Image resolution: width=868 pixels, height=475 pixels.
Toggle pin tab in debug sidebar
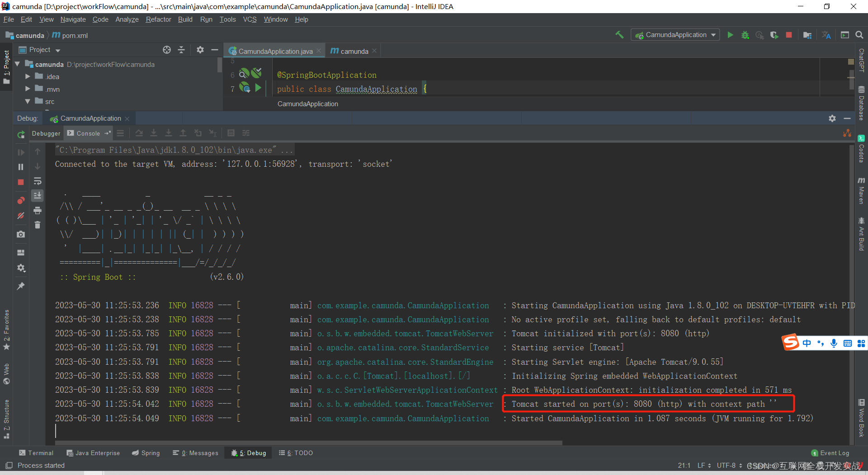(x=21, y=286)
